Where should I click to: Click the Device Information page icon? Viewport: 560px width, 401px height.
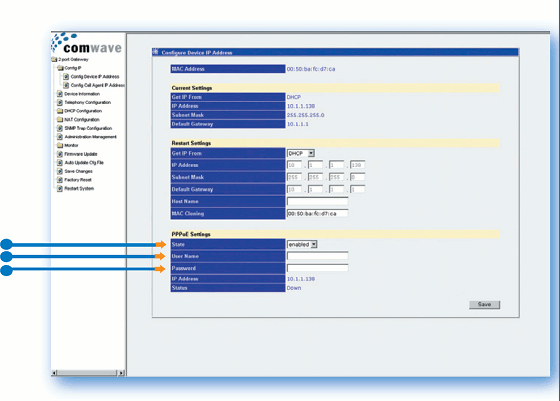pos(60,94)
